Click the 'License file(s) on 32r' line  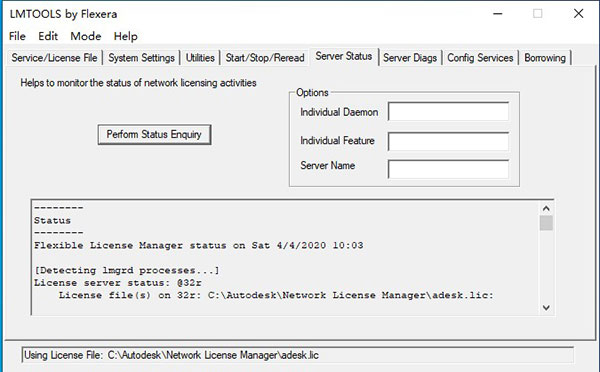click(276, 295)
